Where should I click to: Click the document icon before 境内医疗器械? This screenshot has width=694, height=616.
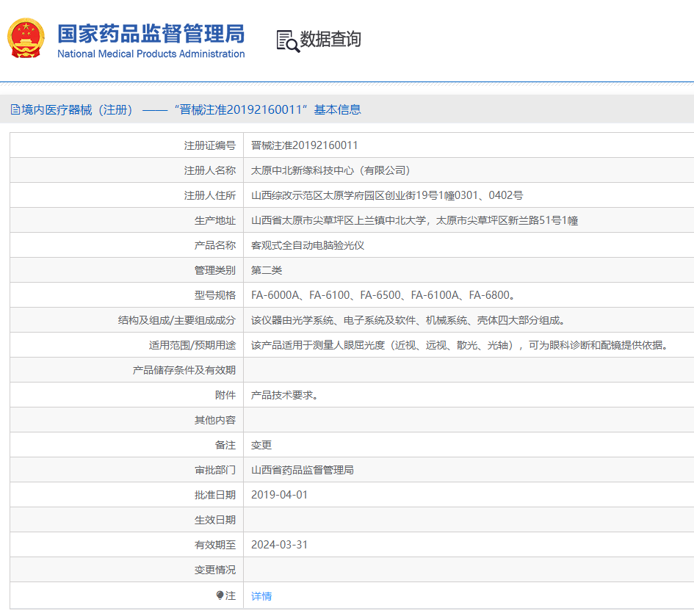[x=15, y=109]
